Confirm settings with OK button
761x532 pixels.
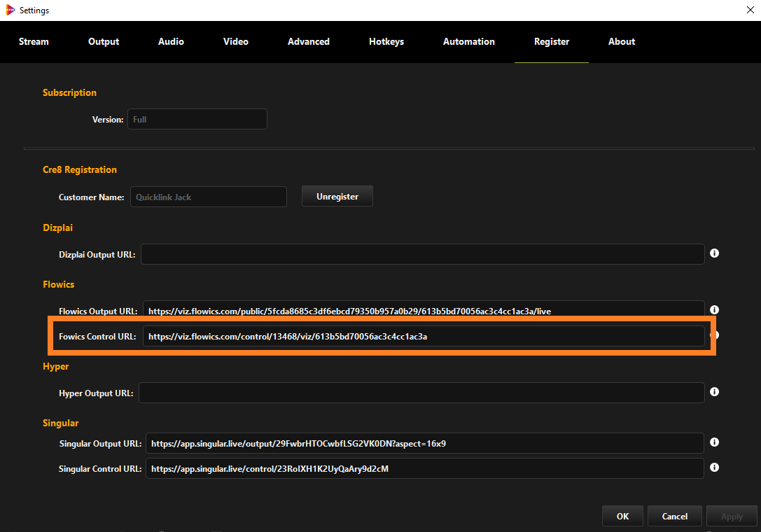pyautogui.click(x=622, y=516)
